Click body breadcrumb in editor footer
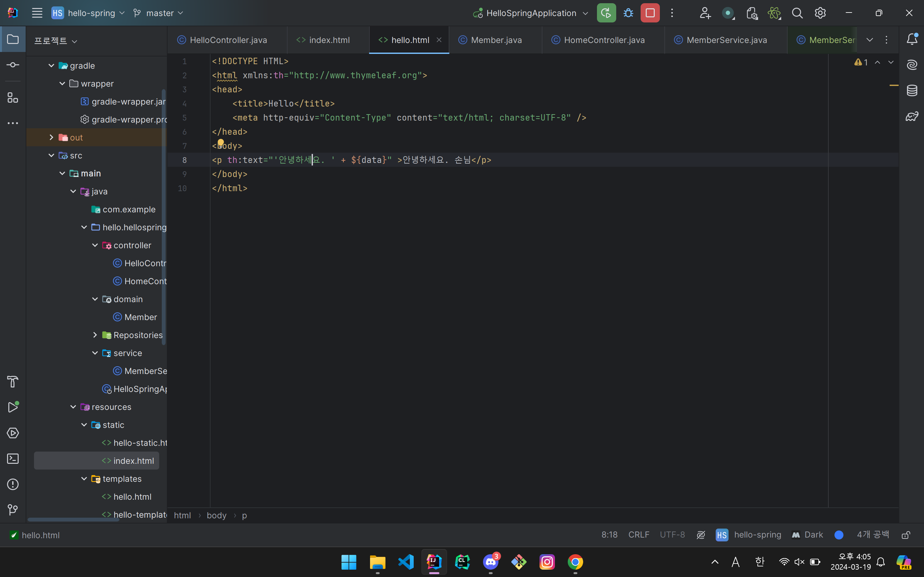 217,515
